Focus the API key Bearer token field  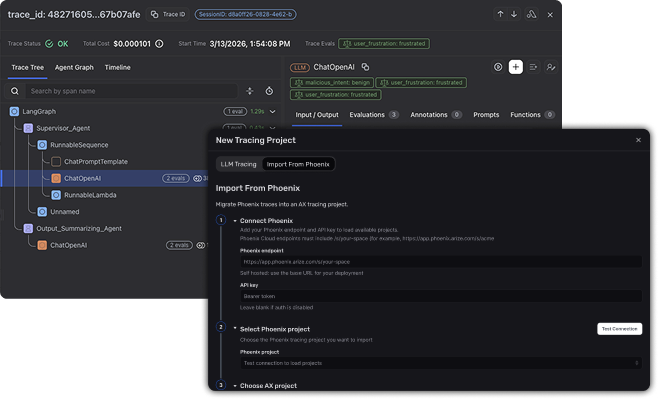(x=441, y=296)
